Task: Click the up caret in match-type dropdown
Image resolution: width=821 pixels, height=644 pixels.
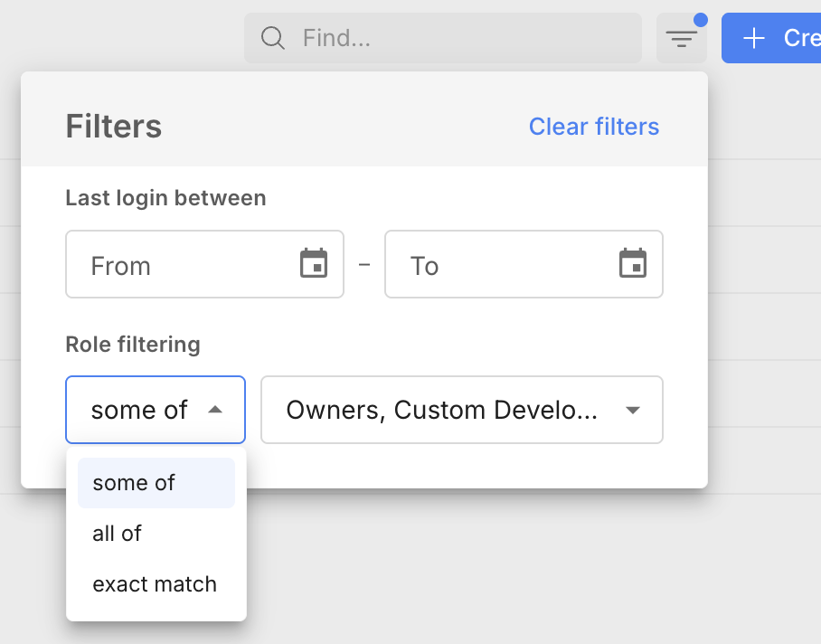Action: [214, 410]
